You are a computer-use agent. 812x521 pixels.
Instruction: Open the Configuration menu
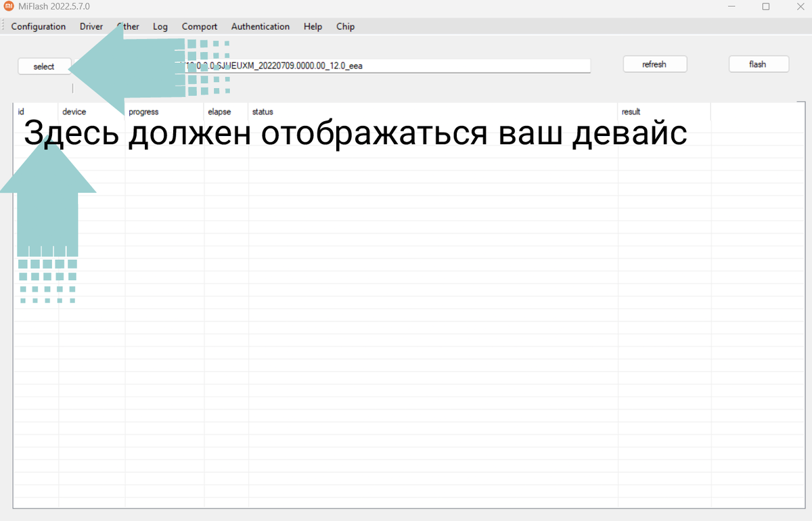[38, 26]
